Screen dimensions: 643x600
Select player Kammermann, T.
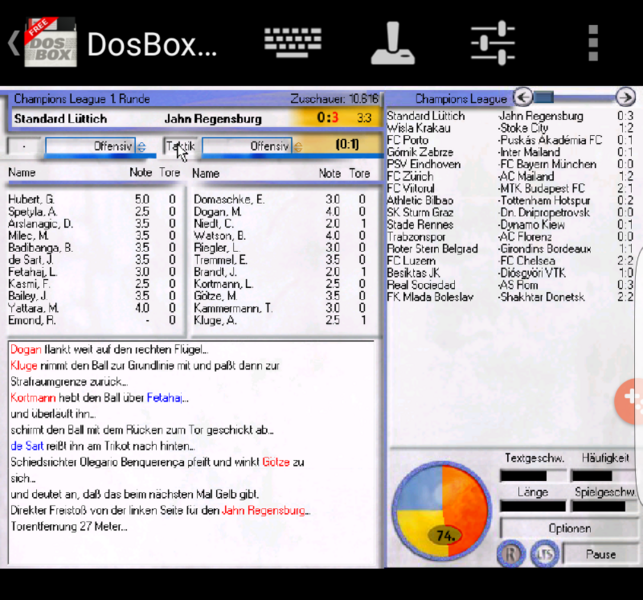coord(280,308)
